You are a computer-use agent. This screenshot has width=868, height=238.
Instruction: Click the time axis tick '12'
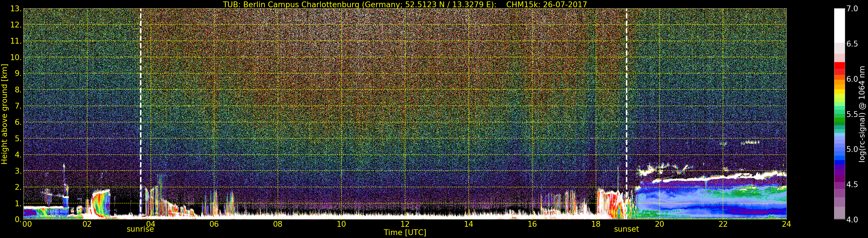point(405,224)
